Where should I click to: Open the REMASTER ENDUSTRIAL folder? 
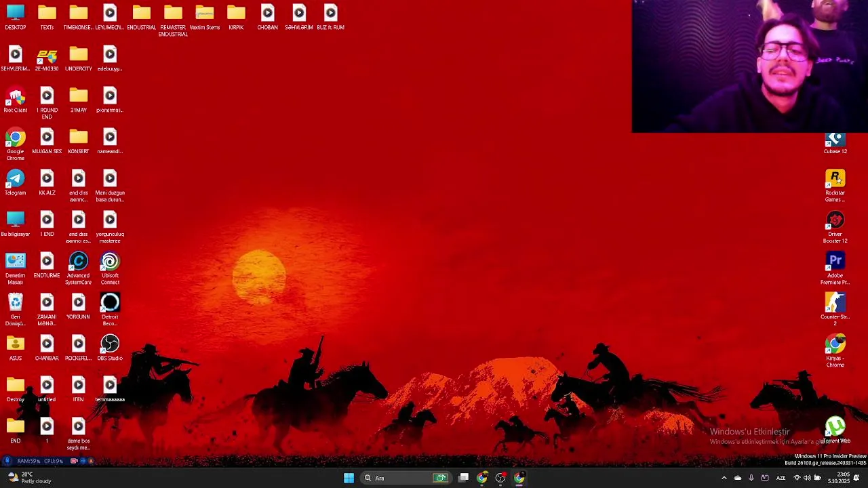[173, 21]
